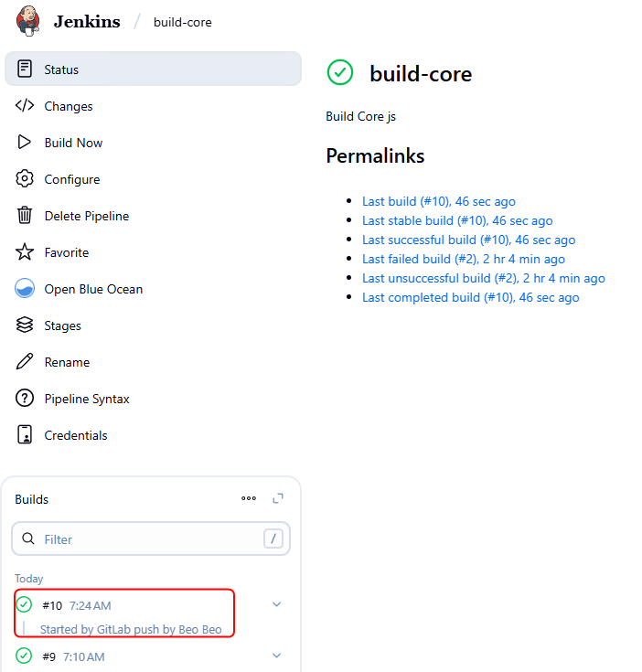Click the Credentials phone icon
The height and width of the screenshot is (672, 642).
[25, 435]
